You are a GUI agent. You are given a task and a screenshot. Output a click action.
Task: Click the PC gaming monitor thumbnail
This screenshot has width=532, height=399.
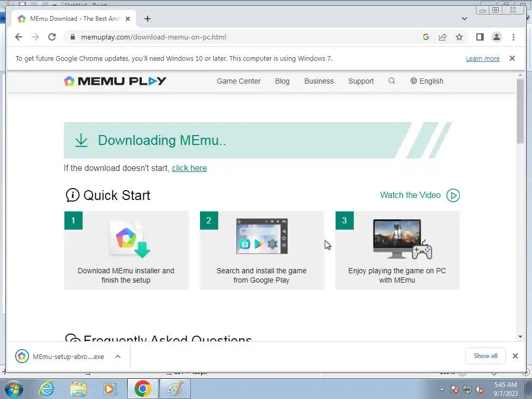(x=403, y=239)
